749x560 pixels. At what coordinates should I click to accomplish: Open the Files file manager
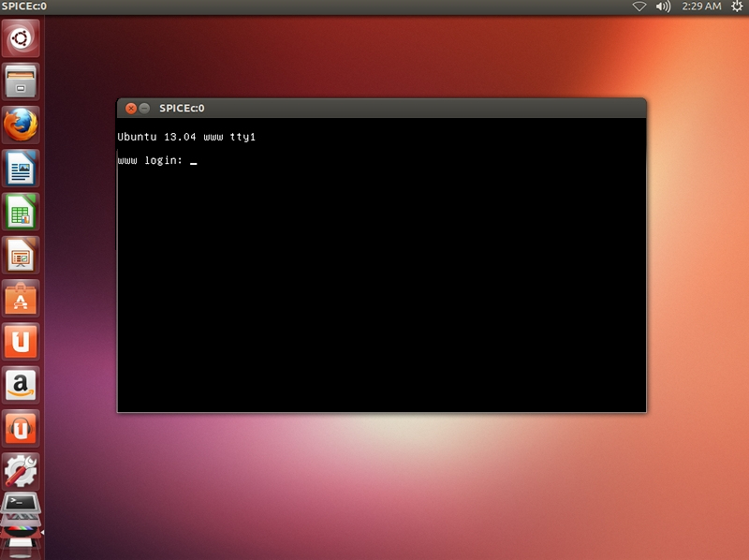[x=19, y=81]
